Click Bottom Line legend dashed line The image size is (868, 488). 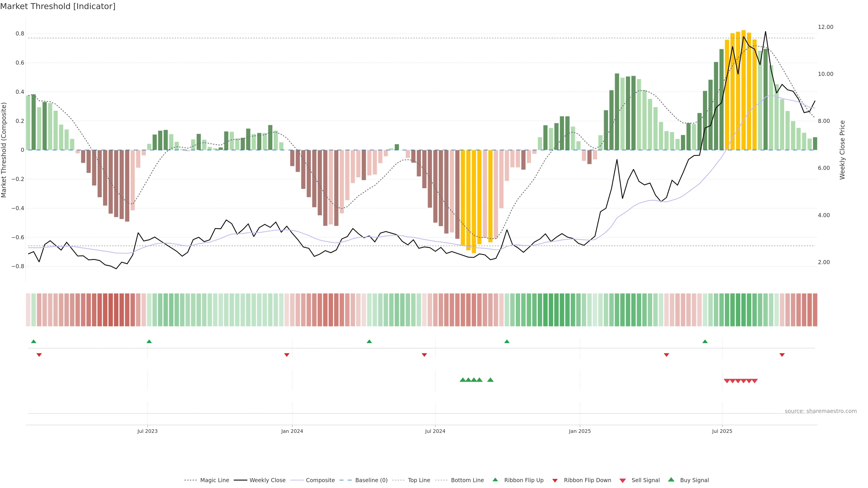coord(441,480)
